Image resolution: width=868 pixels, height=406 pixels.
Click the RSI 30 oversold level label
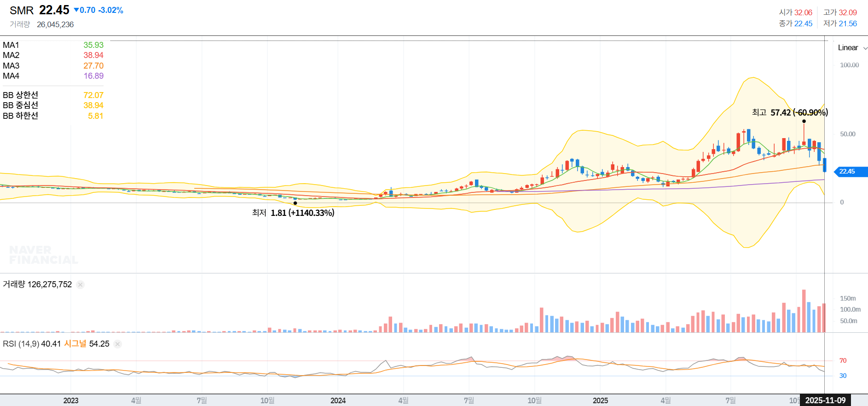843,376
